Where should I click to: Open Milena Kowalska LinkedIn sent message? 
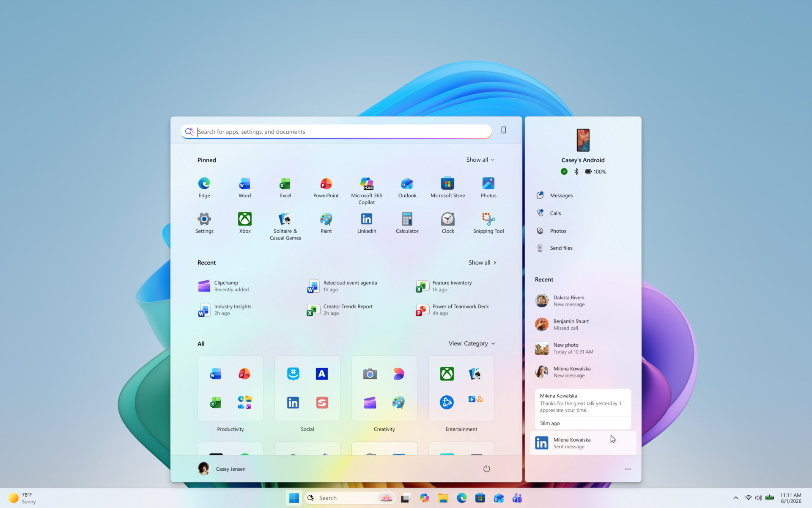583,443
